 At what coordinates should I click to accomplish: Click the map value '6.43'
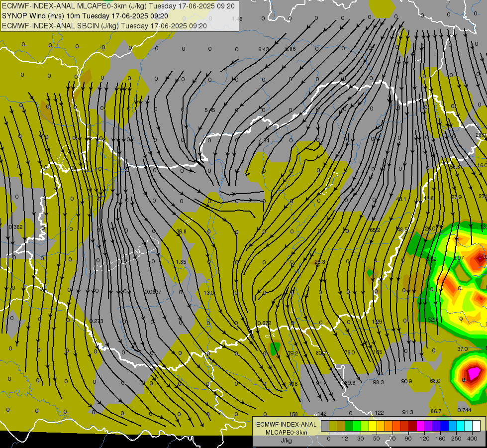(263, 49)
